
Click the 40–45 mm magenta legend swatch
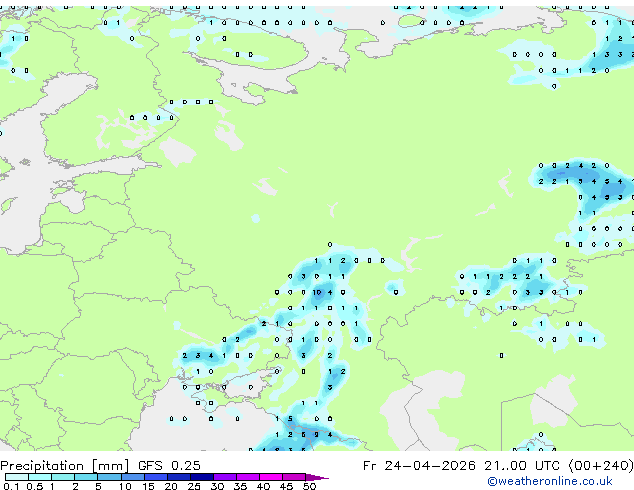pyautogui.click(x=271, y=477)
